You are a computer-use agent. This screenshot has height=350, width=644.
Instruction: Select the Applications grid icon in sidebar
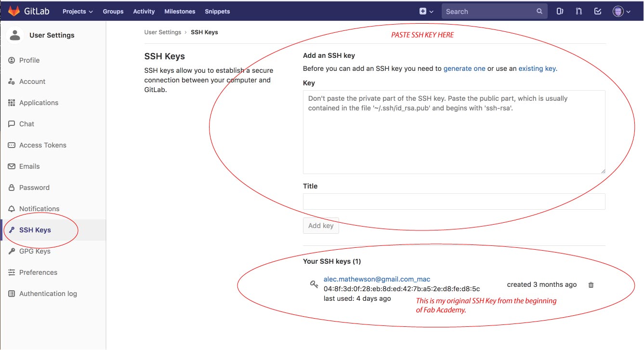(x=12, y=103)
